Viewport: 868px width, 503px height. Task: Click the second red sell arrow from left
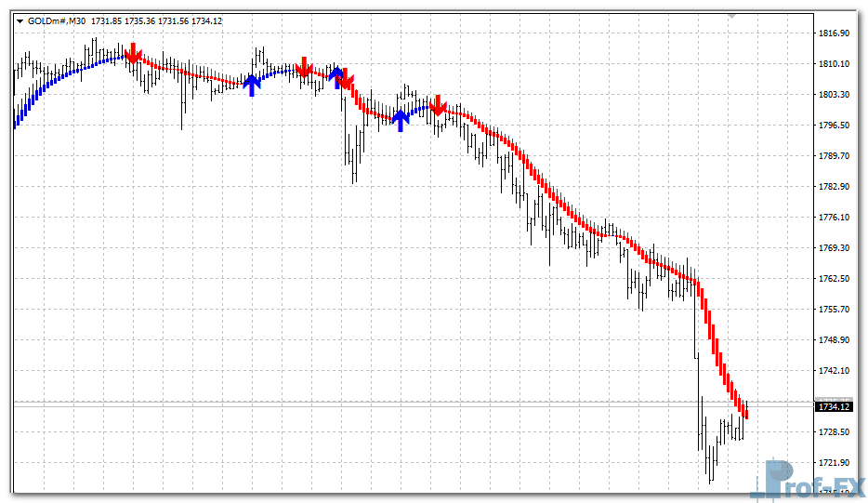(303, 67)
